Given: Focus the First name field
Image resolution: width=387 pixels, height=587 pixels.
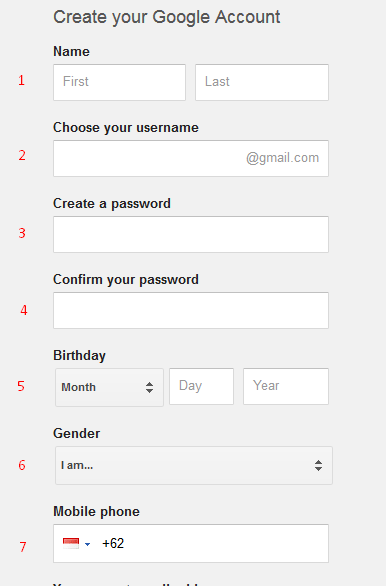Looking at the screenshot, I should (x=119, y=82).
